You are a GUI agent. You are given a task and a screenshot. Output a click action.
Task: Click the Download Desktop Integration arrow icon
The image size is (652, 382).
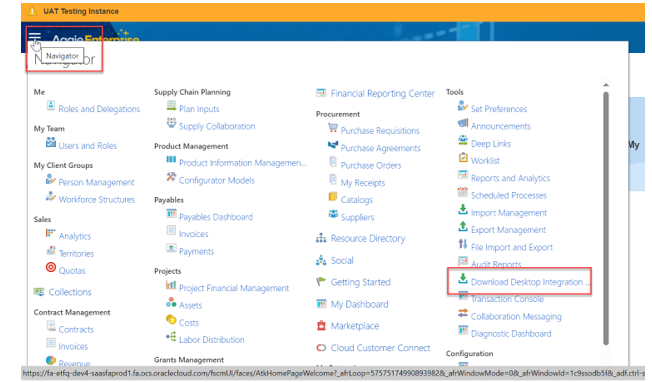point(463,278)
